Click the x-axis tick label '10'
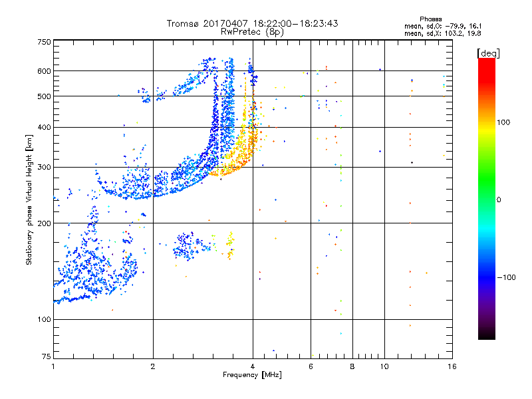The height and width of the screenshot is (399, 532). [x=384, y=366]
